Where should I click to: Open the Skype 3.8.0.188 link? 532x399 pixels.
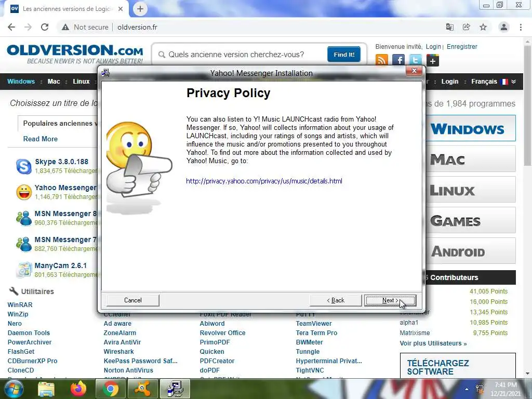[61, 162]
